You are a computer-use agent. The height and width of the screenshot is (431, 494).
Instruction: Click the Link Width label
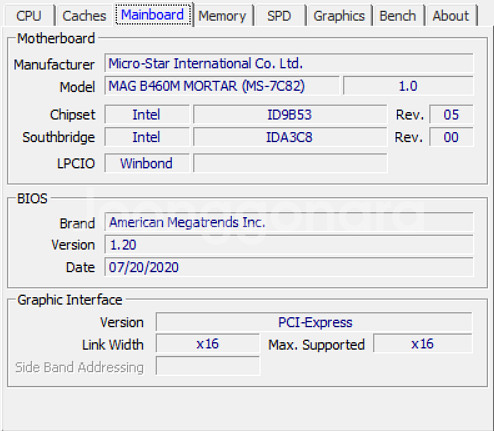click(113, 345)
